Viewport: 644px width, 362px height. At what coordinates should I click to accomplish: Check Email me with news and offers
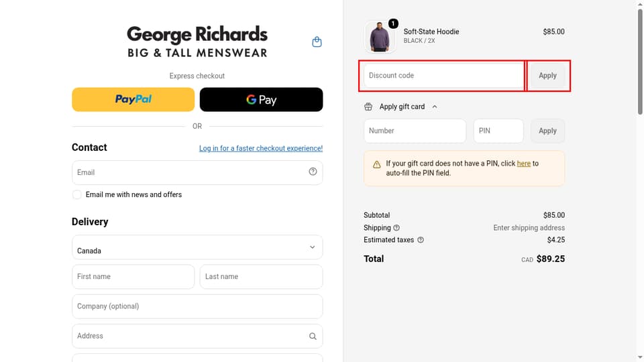(76, 194)
